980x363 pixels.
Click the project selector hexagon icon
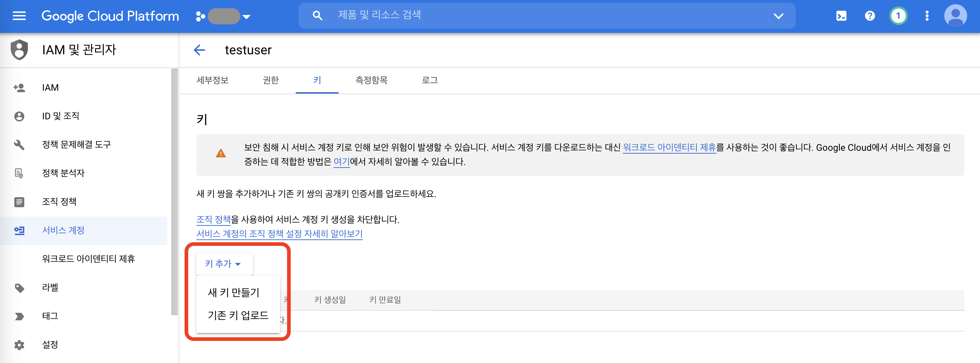click(200, 16)
